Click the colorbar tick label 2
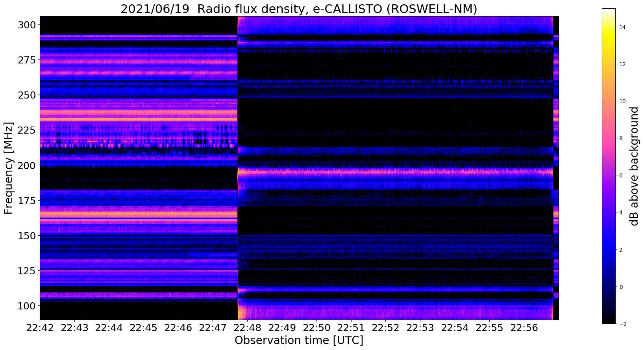 [621, 250]
